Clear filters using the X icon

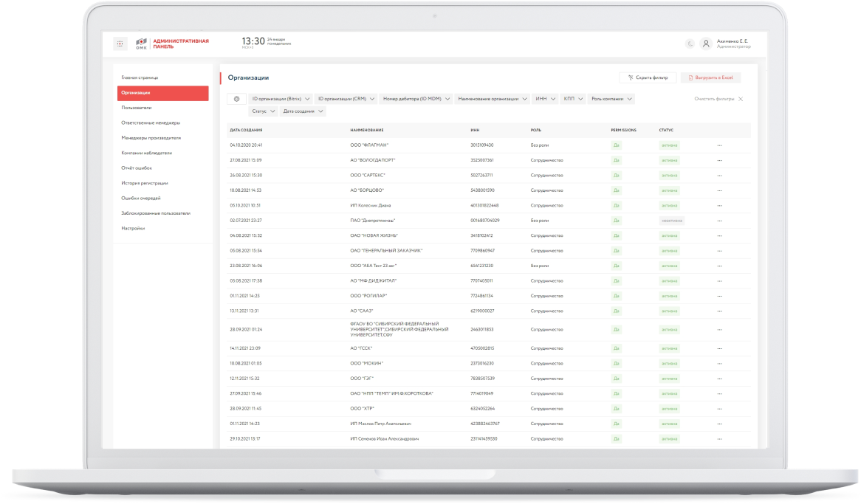coord(741,99)
